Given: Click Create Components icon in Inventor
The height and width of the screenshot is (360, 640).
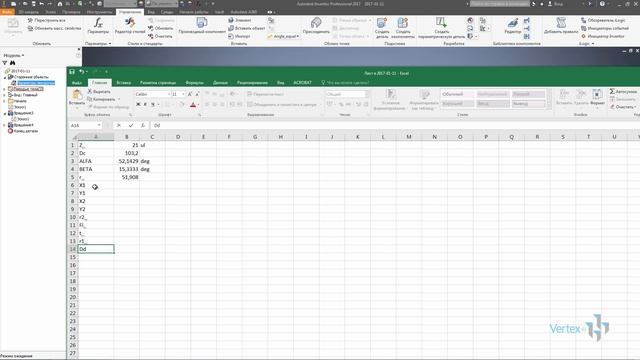Looking at the screenshot, I should [403, 28].
